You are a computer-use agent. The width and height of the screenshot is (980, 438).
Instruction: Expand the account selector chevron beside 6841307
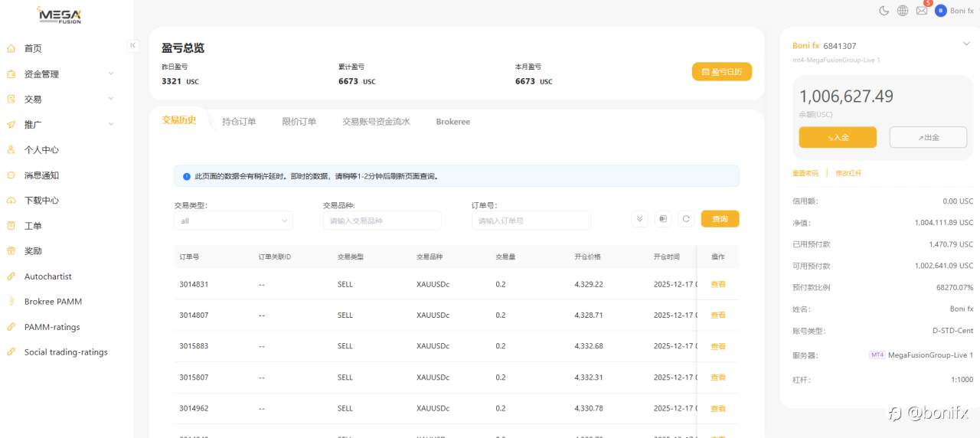tap(965, 44)
